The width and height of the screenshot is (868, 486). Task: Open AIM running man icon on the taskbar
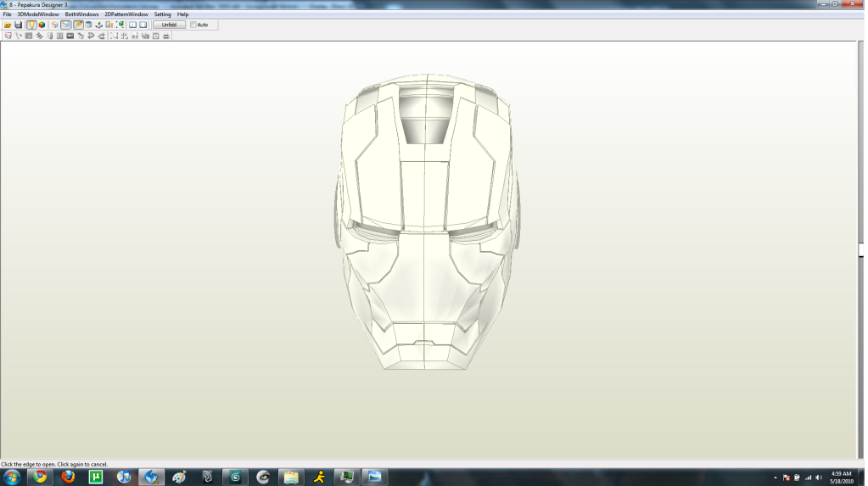coord(319,478)
